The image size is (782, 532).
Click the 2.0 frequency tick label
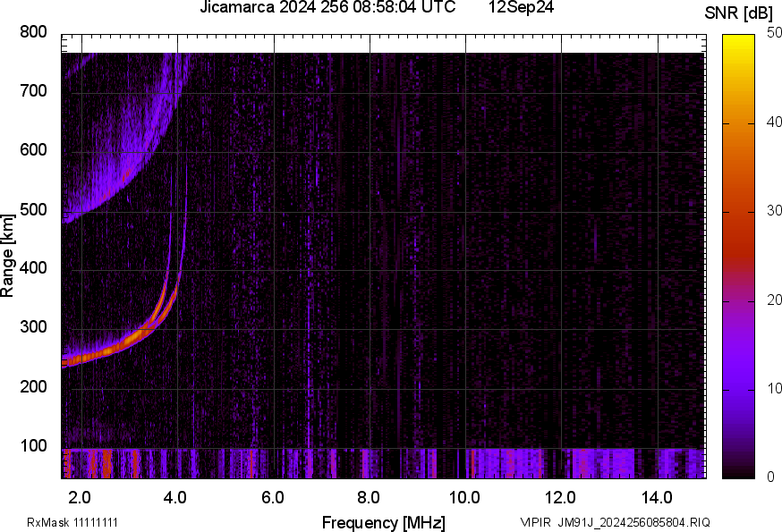pyautogui.click(x=81, y=496)
